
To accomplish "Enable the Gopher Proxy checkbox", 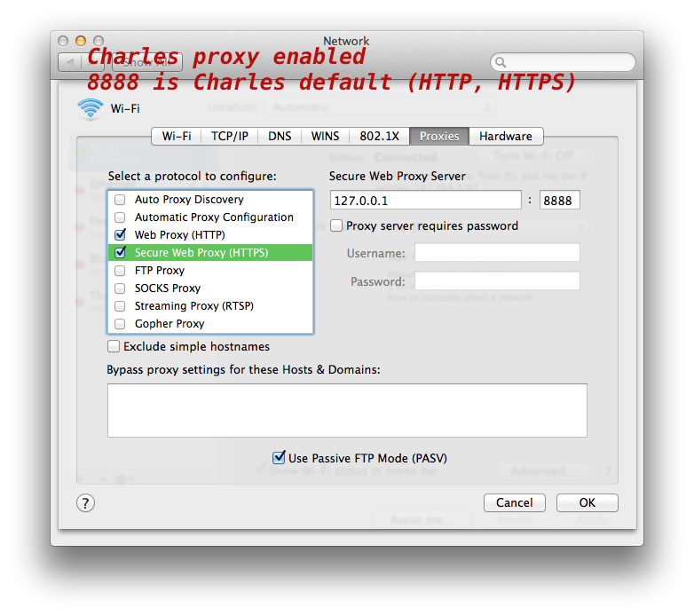I will pos(120,323).
